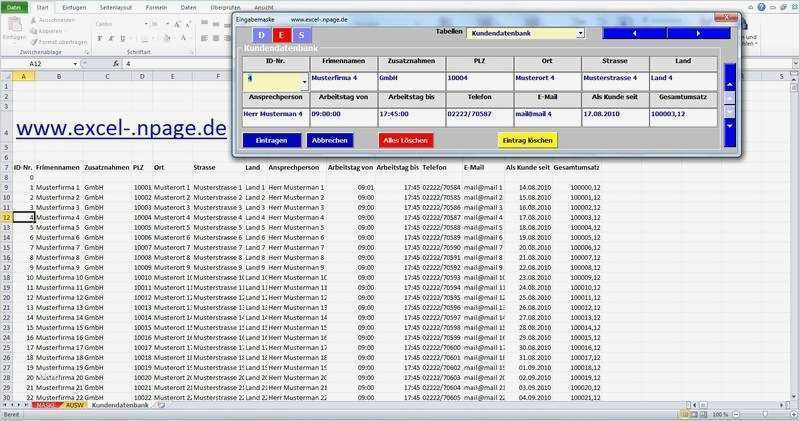Click center text alignment icon in ribbon

(x=216, y=38)
